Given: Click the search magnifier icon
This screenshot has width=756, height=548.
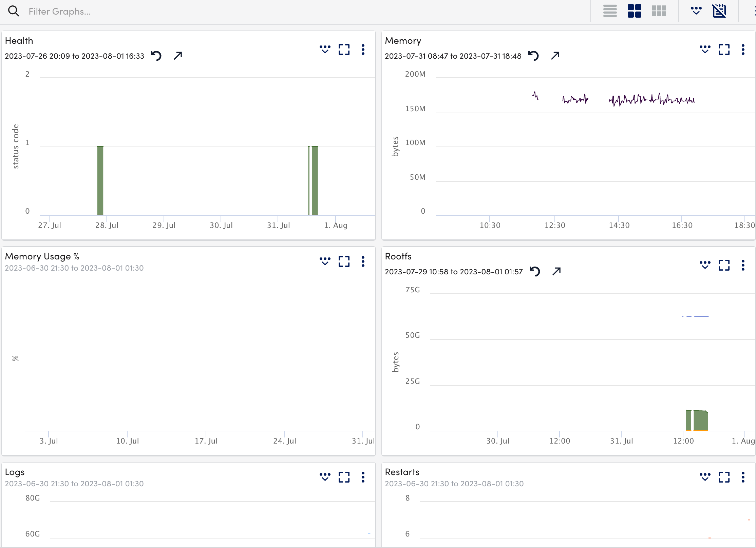Looking at the screenshot, I should 14,11.
